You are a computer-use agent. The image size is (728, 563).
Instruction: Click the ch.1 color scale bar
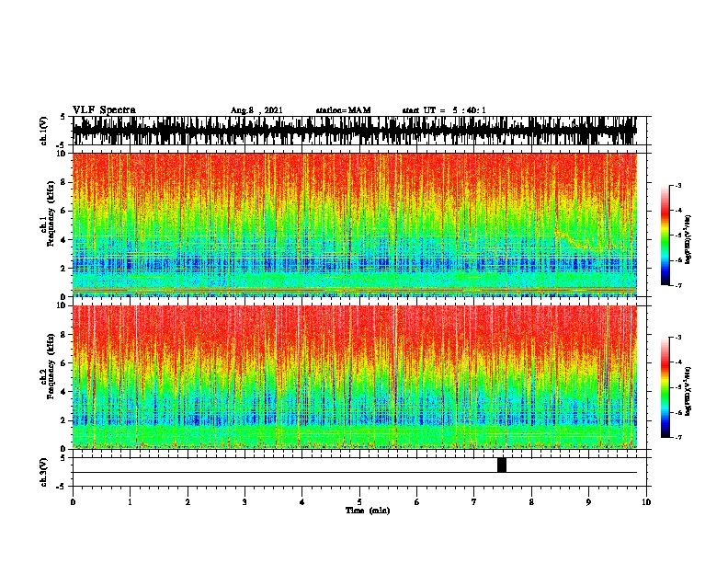click(665, 236)
